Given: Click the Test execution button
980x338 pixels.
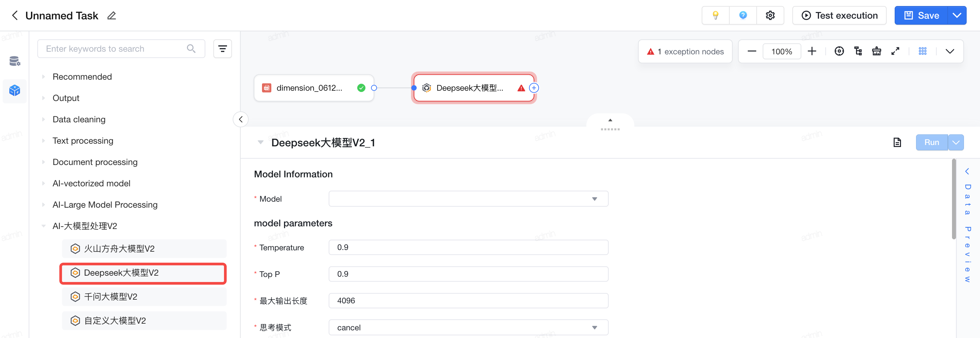Looking at the screenshot, I should (839, 16).
